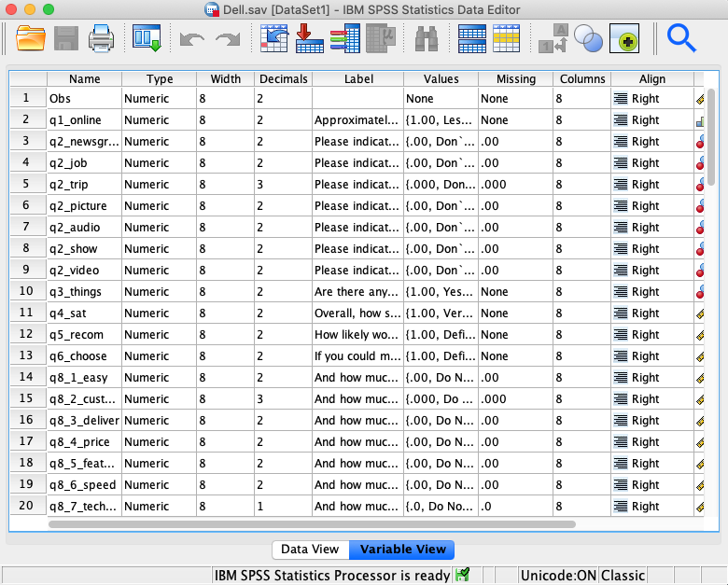
Task: Click the Weight Cases circles icon
Action: pos(588,38)
